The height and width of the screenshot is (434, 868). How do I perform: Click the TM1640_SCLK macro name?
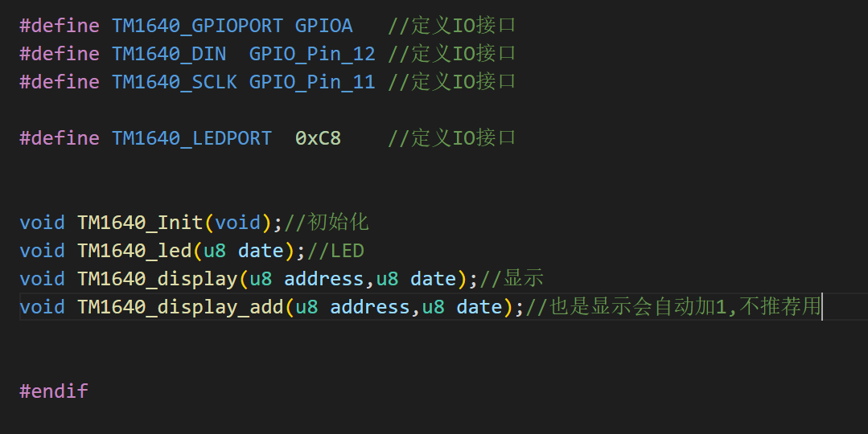(x=175, y=82)
